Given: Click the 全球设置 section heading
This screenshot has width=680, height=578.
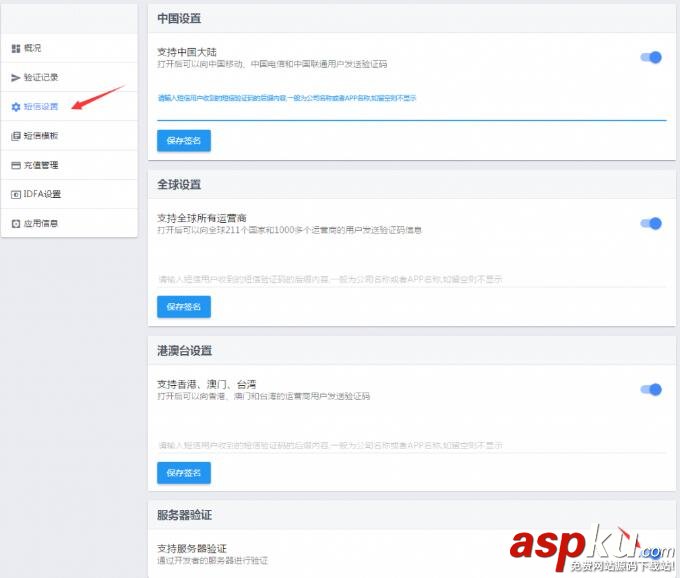Looking at the screenshot, I should (x=179, y=185).
